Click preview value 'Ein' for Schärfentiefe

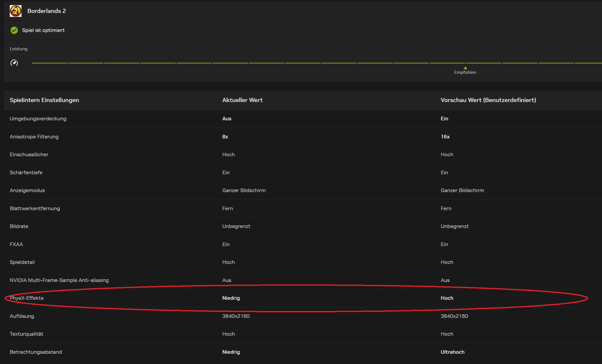[444, 173]
